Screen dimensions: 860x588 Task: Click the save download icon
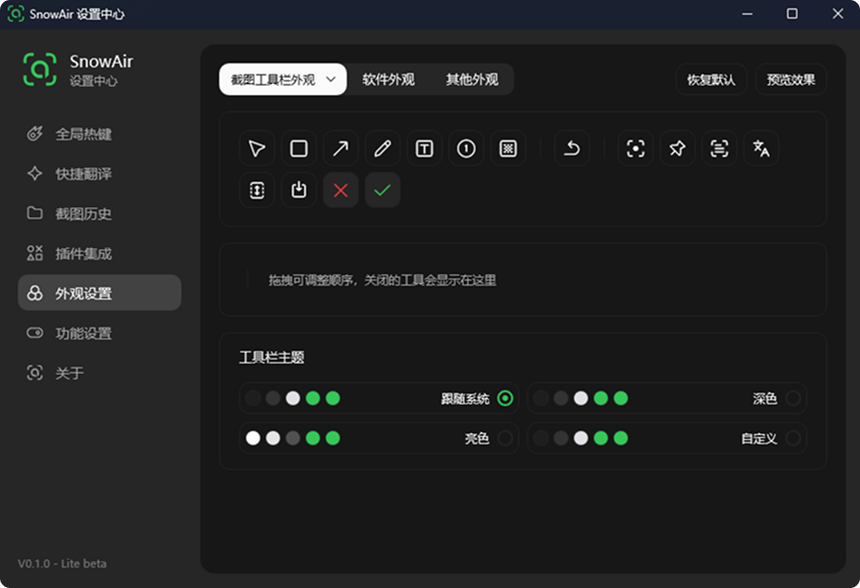tap(298, 190)
